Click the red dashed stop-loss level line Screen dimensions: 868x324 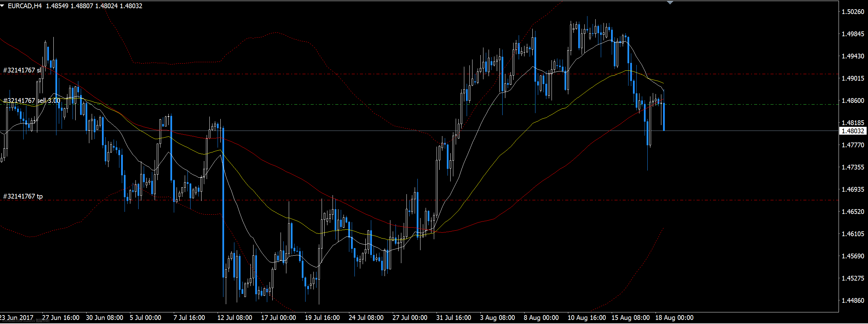click(419, 74)
